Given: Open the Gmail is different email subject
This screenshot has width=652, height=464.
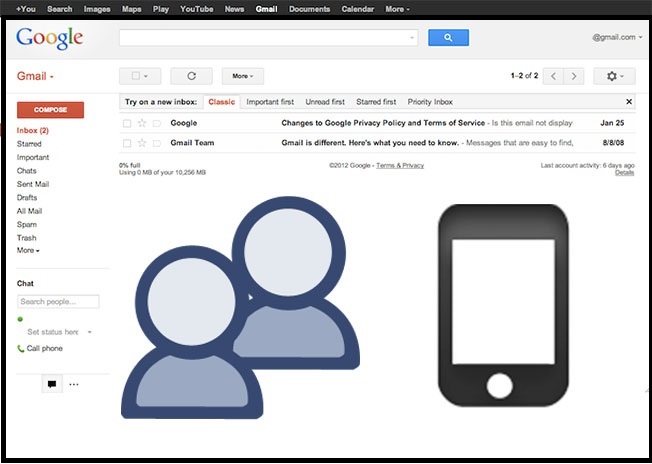Looking at the screenshot, I should click(x=370, y=143).
